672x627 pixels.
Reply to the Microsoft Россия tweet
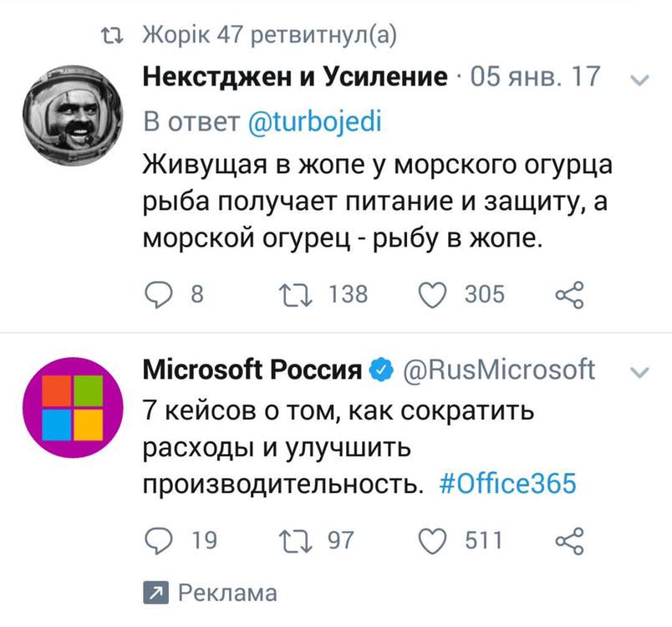[x=159, y=541]
